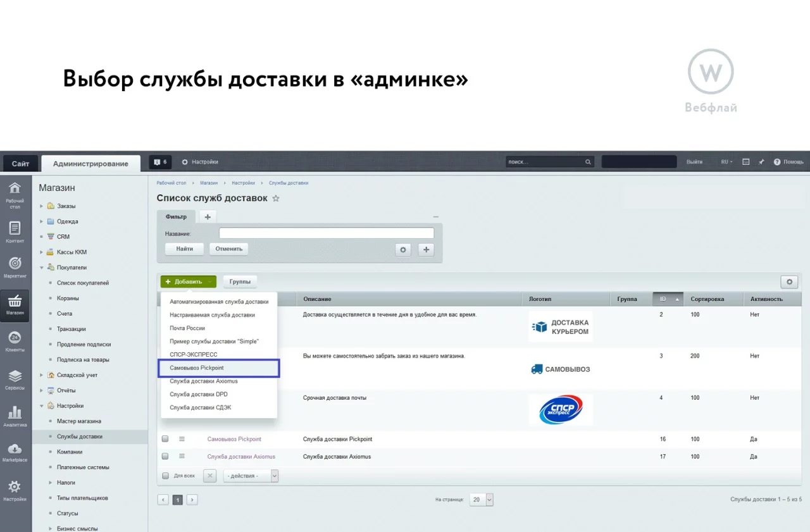Open the Магазин section in left sidebar
The image size is (810, 532).
(x=15, y=304)
